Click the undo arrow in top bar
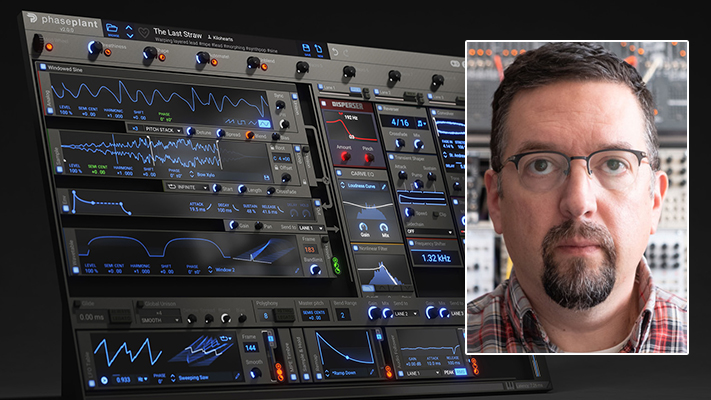The image size is (711, 400). pyautogui.click(x=336, y=50)
